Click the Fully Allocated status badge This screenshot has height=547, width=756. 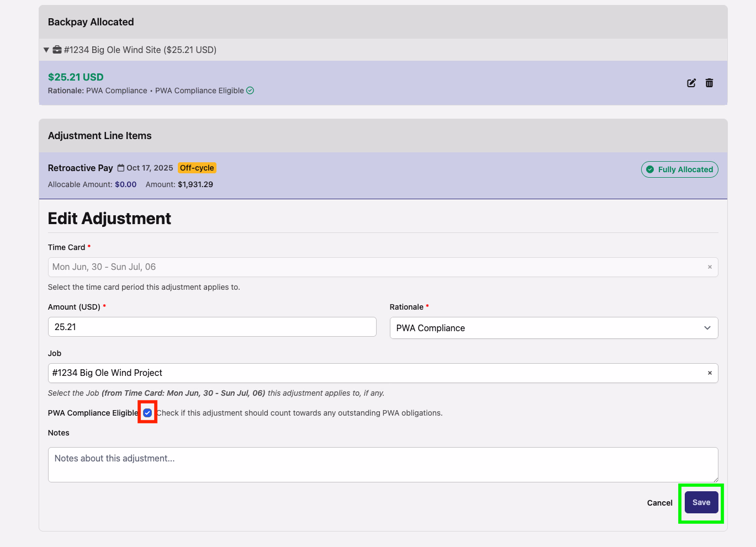point(680,169)
